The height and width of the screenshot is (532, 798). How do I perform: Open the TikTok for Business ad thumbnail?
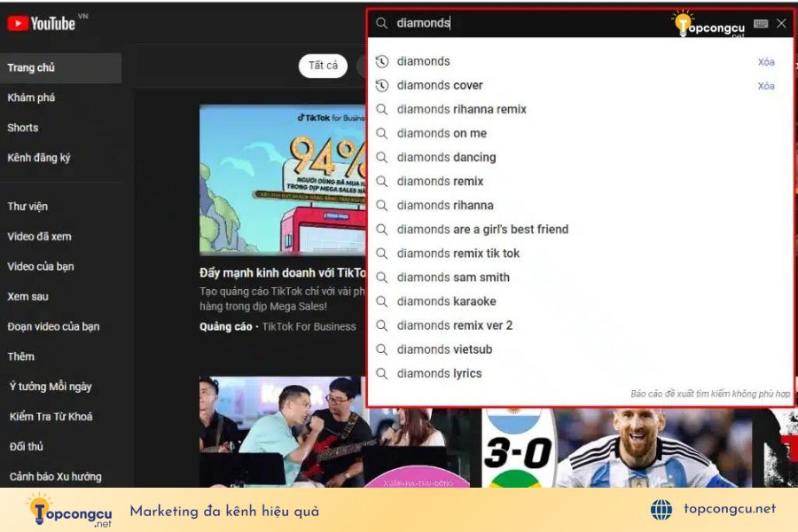click(283, 180)
